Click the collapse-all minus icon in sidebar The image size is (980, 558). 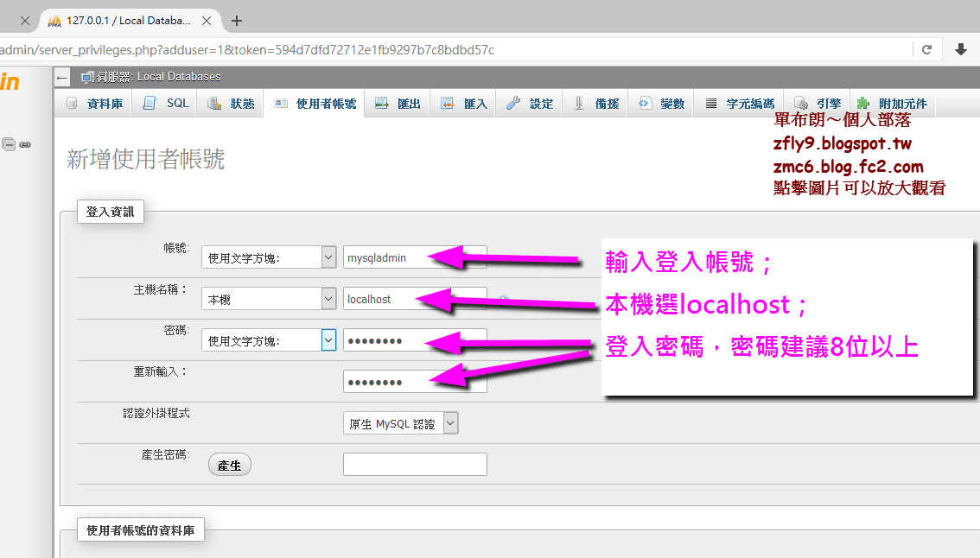click(x=9, y=144)
